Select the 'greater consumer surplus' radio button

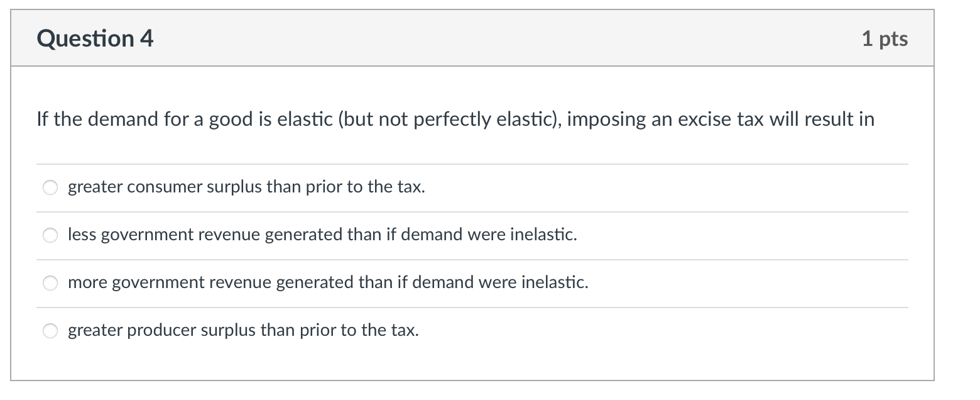[x=50, y=187]
